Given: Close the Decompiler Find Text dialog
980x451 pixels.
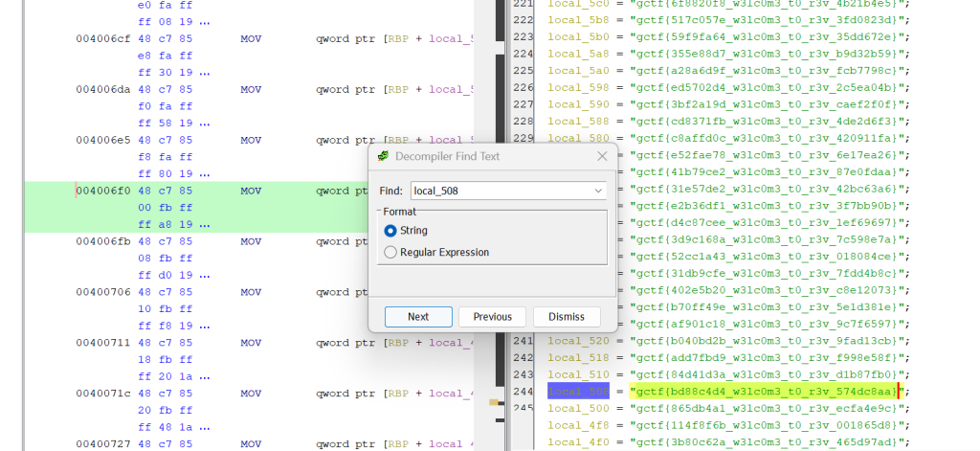Looking at the screenshot, I should (x=602, y=156).
